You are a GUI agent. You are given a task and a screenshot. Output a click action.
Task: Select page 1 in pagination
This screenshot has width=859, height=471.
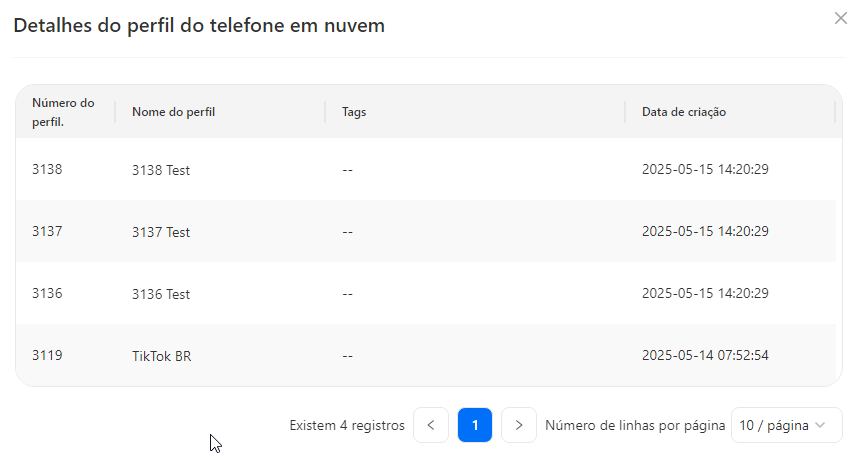point(475,425)
